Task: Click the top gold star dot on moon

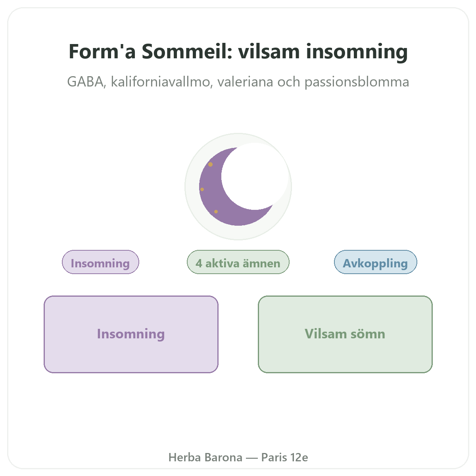Action: coord(210,164)
